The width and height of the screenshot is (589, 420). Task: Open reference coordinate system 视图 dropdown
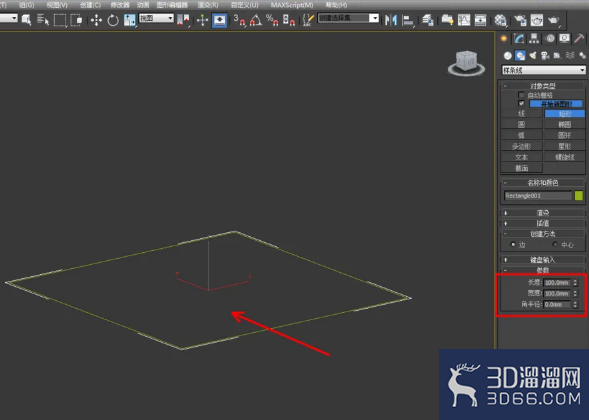pos(156,18)
